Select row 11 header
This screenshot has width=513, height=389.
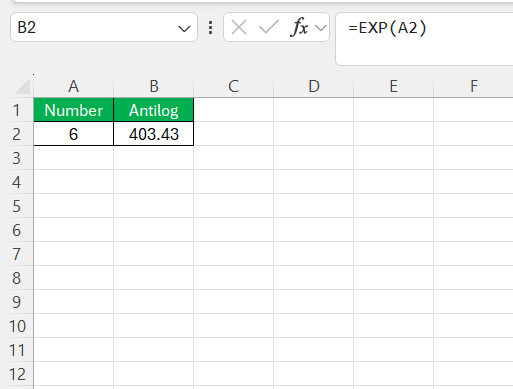pos(17,350)
